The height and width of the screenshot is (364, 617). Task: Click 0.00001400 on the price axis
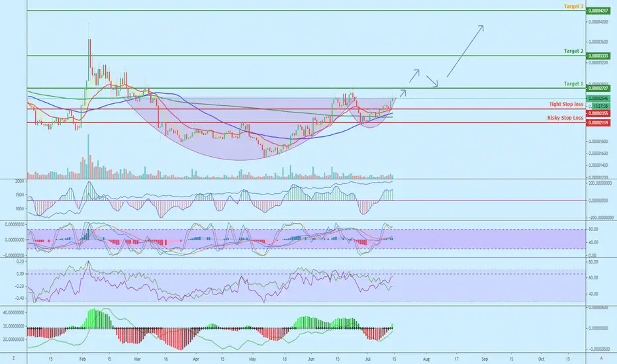pyautogui.click(x=599, y=165)
